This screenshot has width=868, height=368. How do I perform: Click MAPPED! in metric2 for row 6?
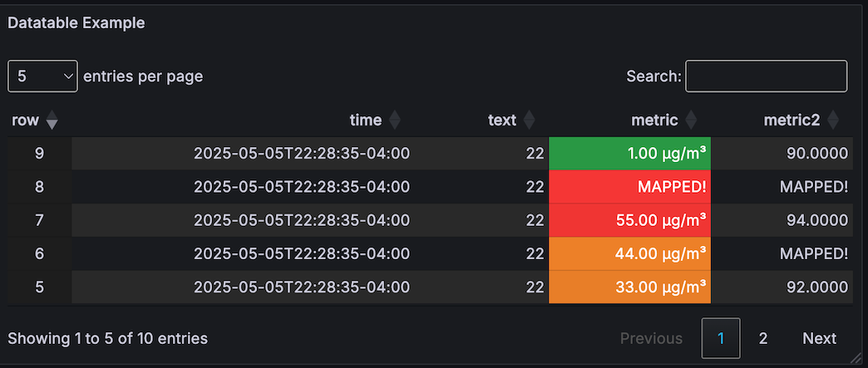click(x=814, y=253)
